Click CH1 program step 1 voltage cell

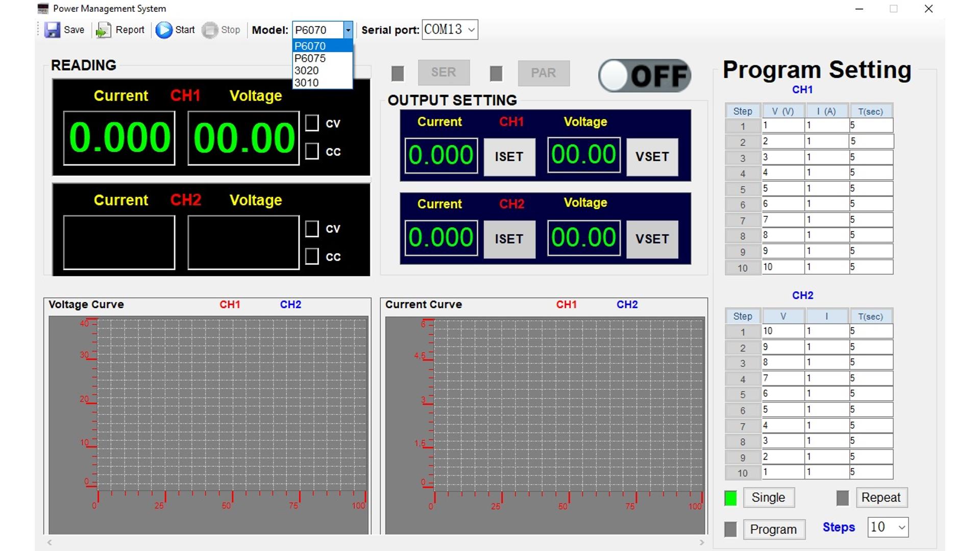(783, 126)
